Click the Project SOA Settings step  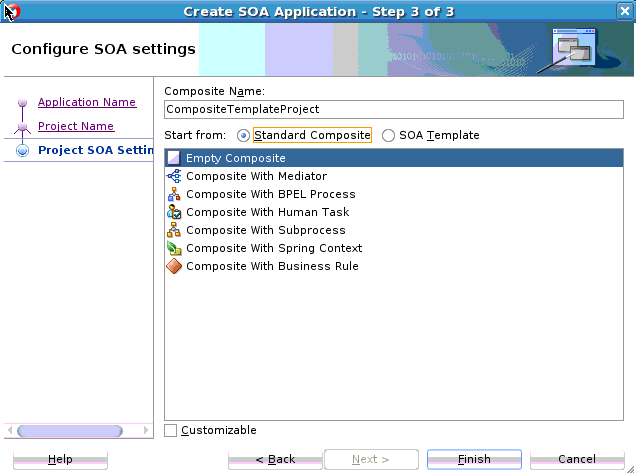[x=94, y=150]
